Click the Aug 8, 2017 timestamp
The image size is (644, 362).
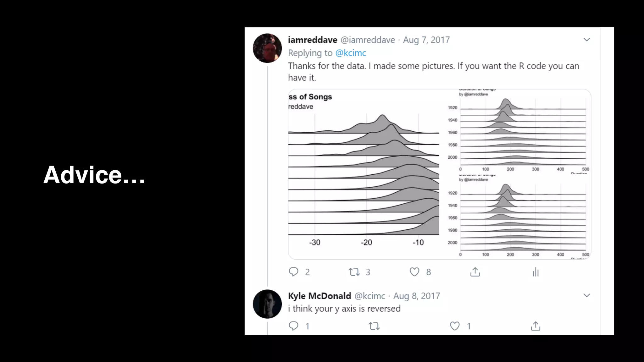[x=417, y=296]
